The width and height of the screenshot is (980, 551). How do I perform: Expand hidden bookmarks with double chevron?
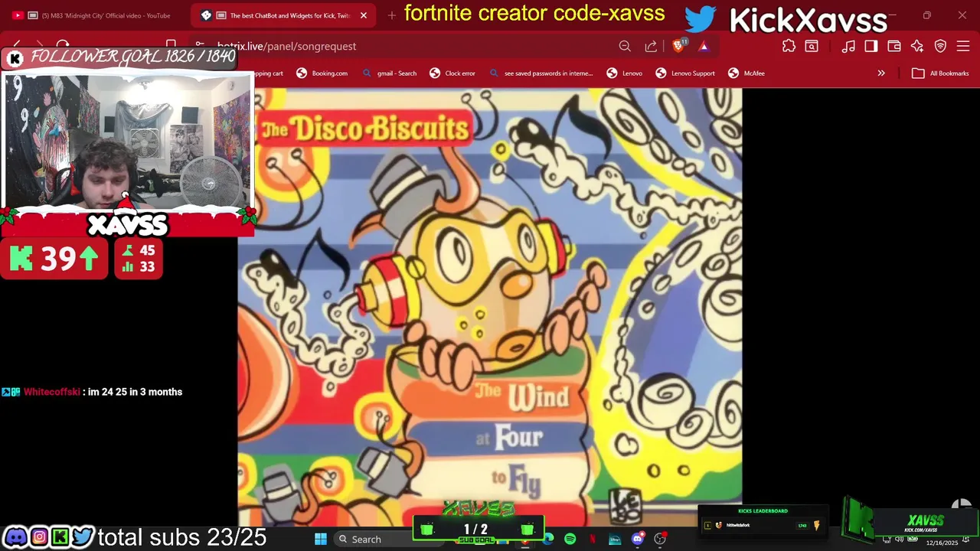coord(881,73)
